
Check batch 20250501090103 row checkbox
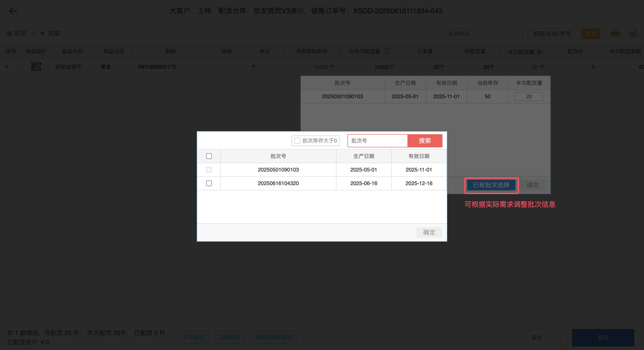click(x=209, y=170)
